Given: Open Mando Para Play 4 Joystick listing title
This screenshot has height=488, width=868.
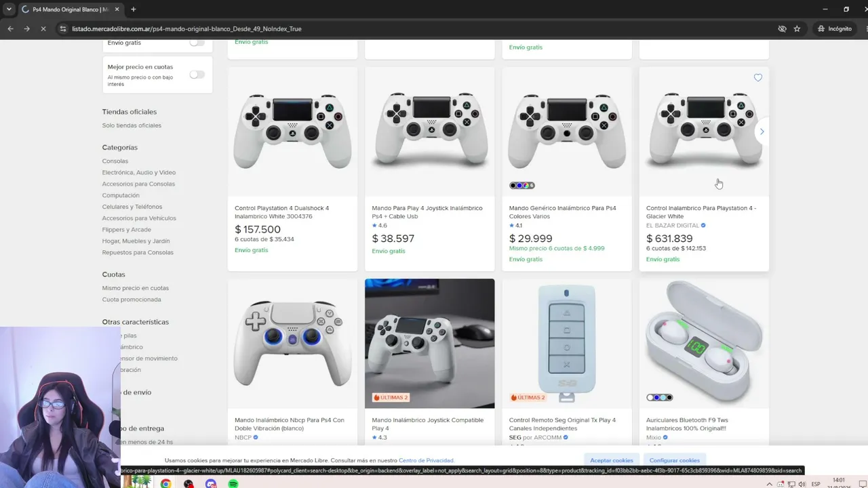Looking at the screenshot, I should coord(427,212).
